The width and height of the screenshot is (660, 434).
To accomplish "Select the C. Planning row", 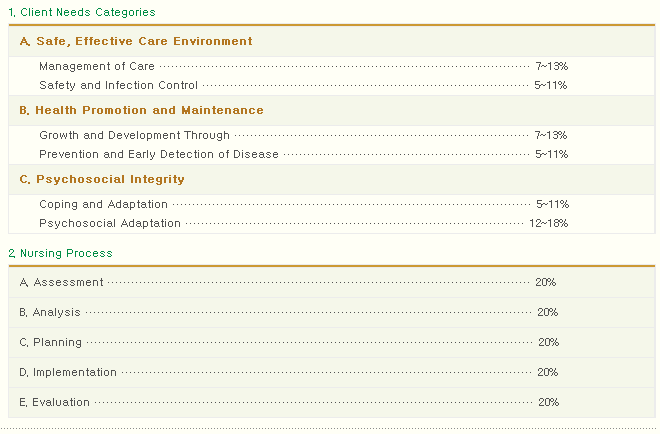I will click(x=332, y=342).
